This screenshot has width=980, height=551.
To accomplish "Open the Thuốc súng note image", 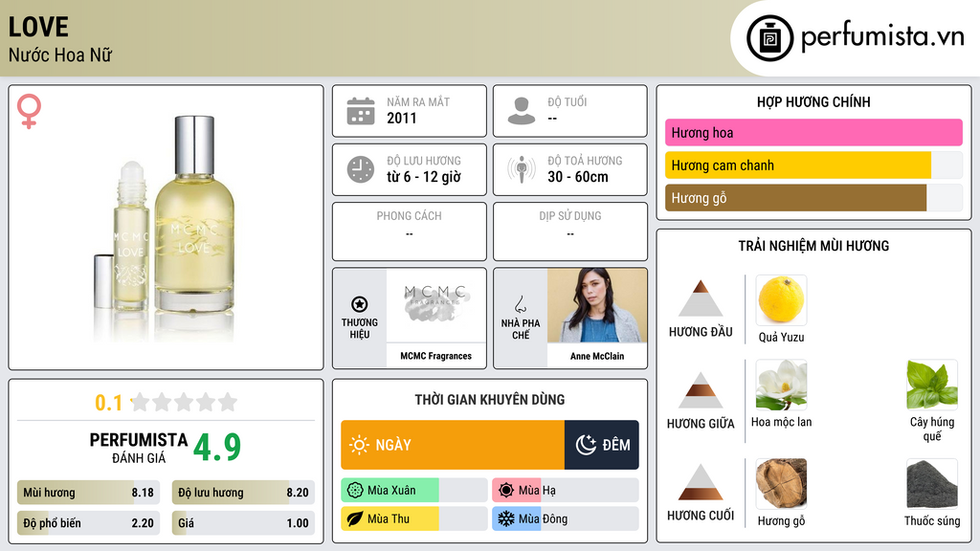I will click(x=932, y=483).
